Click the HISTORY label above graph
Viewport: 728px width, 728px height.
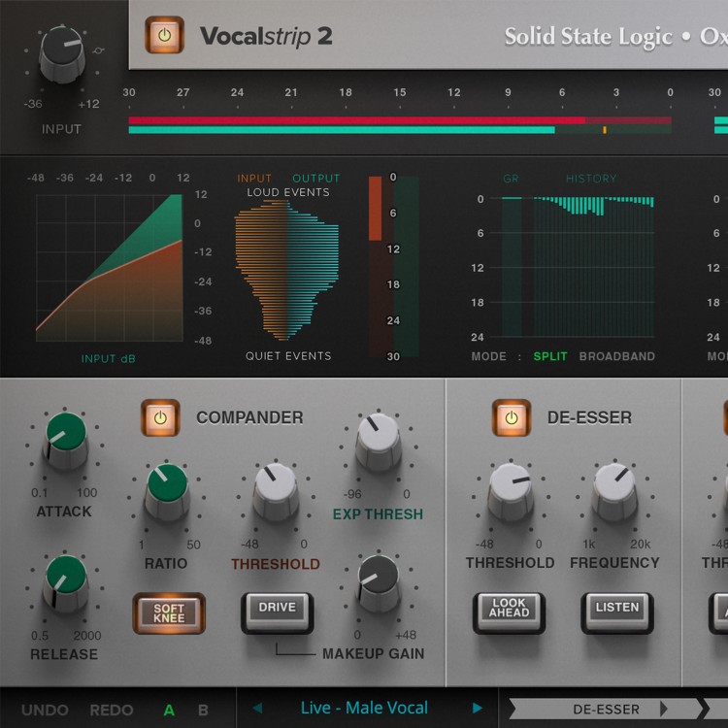click(x=591, y=179)
